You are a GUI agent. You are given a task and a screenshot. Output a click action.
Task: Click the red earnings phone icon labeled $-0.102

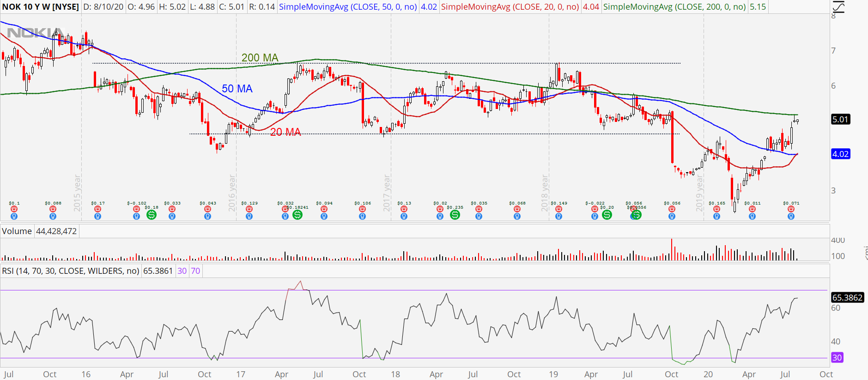pos(136,209)
